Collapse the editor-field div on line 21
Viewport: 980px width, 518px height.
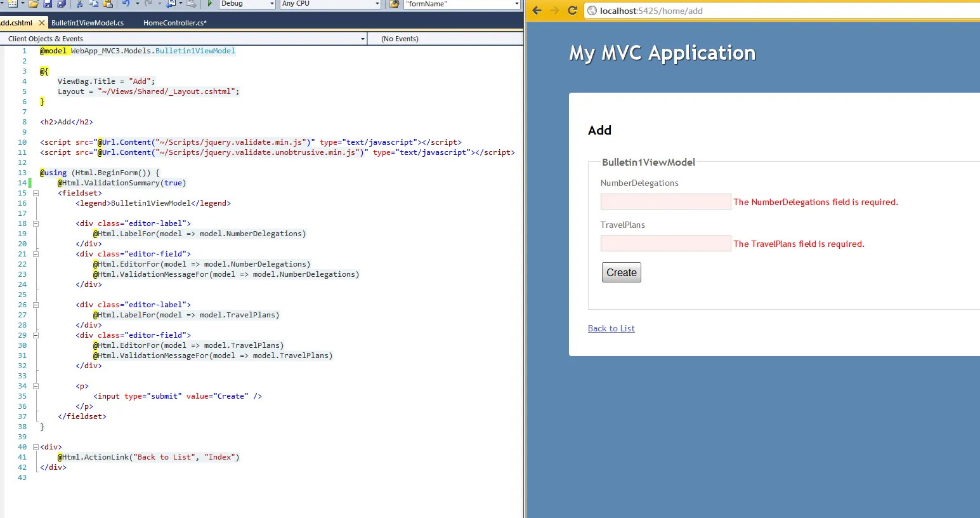coord(36,254)
